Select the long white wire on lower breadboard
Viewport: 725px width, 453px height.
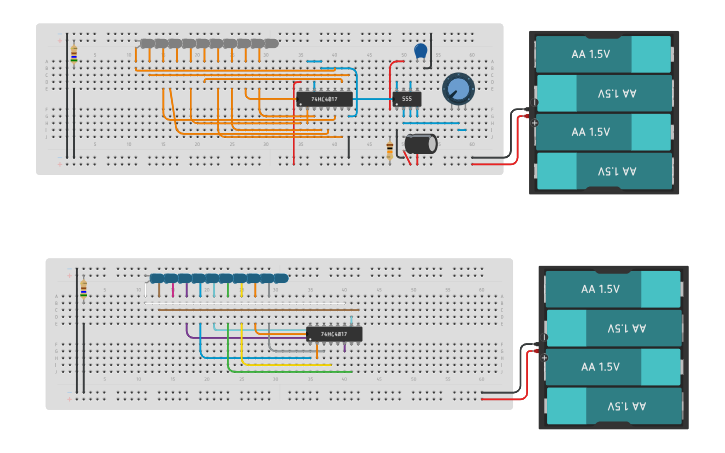[x=245, y=303]
